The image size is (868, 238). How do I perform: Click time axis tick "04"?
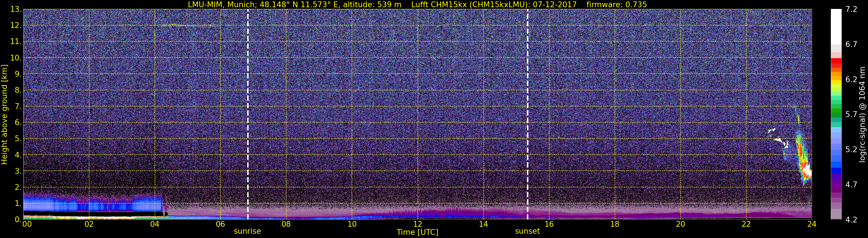[x=155, y=224]
